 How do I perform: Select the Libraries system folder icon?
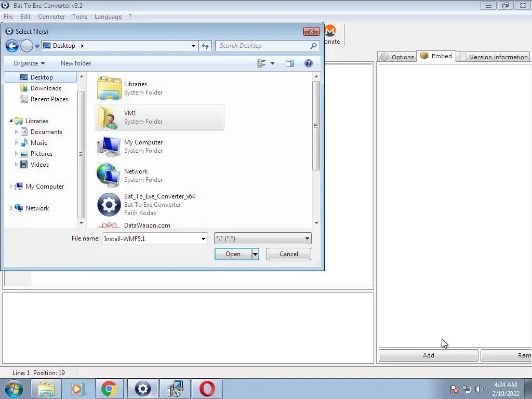click(x=109, y=88)
